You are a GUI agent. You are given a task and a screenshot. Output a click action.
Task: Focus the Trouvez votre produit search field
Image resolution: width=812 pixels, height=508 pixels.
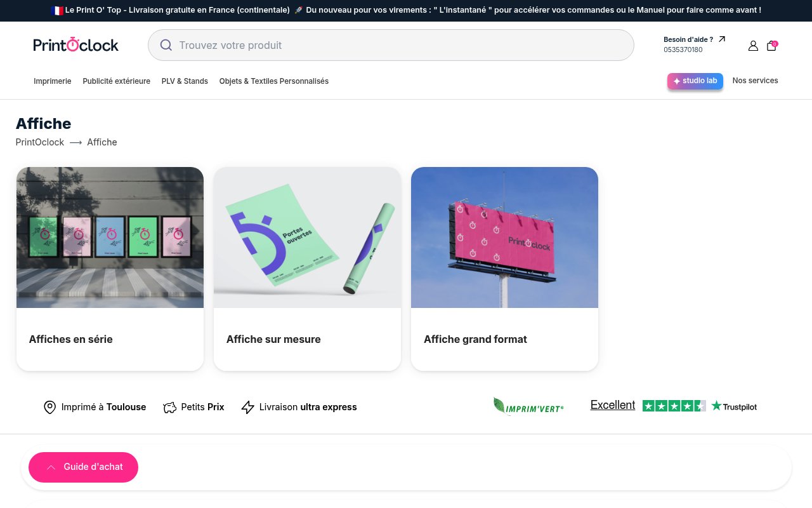point(391,45)
